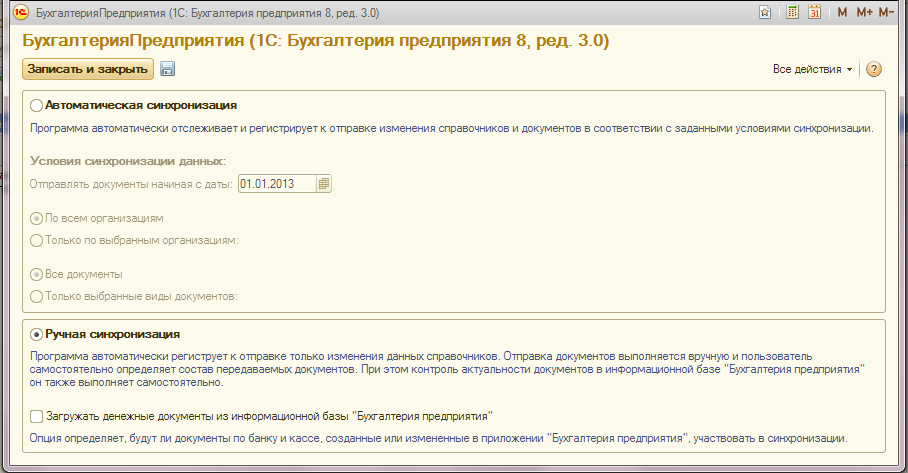Click the start date field 01.01.2013

277,184
